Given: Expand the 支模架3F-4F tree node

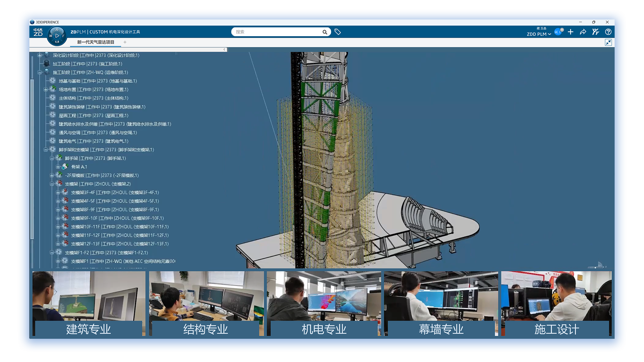Looking at the screenshot, I should 58,193.
